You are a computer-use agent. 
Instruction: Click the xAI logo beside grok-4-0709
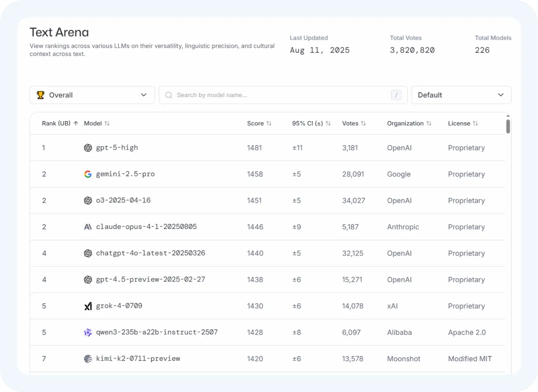pyautogui.click(x=88, y=306)
